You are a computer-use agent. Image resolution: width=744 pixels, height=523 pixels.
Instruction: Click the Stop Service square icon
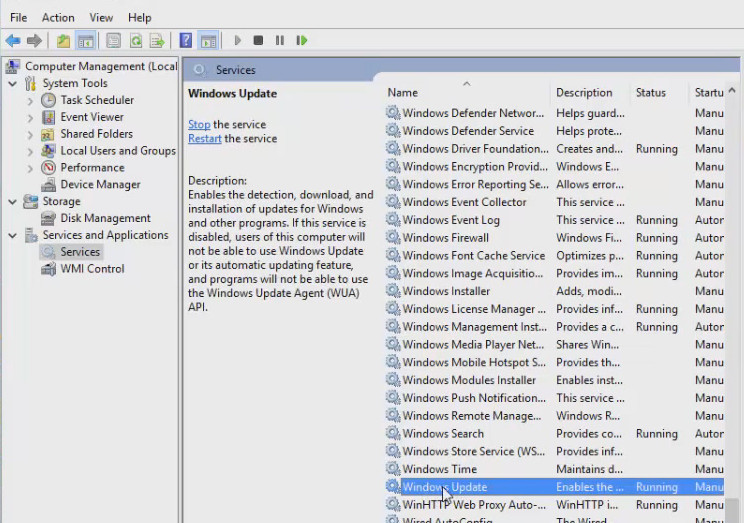point(258,41)
